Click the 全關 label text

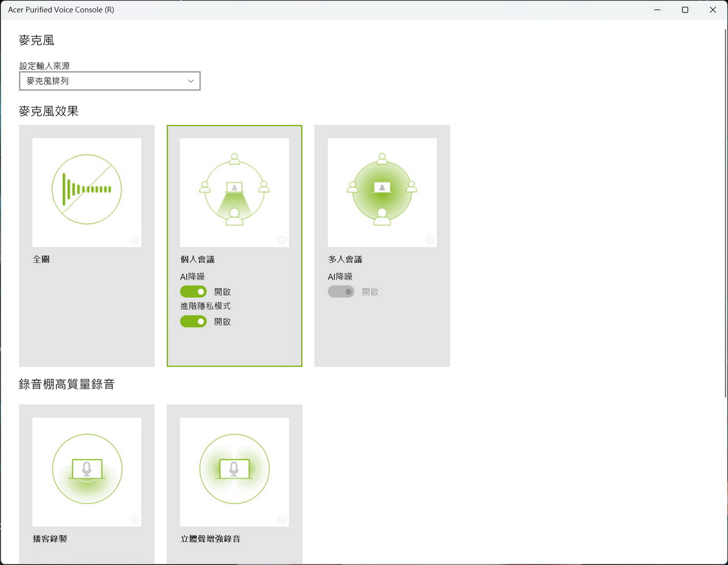(x=41, y=259)
